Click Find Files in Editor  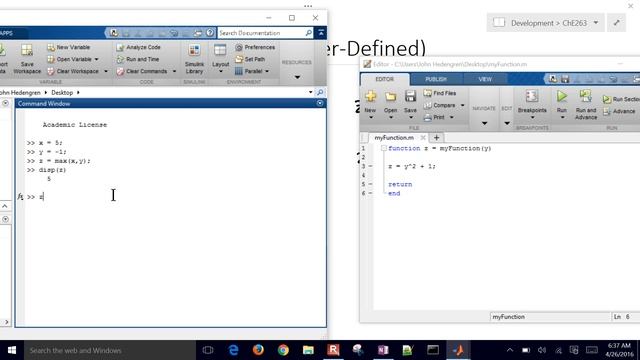tap(440, 93)
